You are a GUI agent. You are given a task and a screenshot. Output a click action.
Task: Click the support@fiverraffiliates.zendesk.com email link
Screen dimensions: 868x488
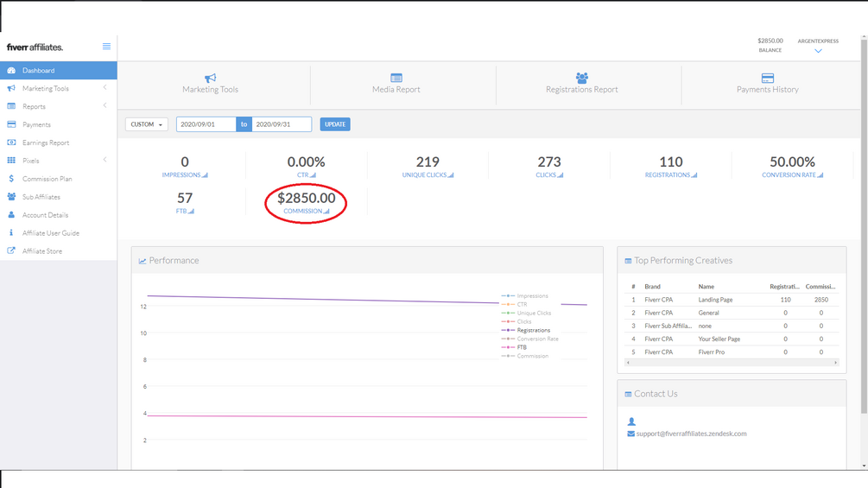pyautogui.click(x=692, y=434)
